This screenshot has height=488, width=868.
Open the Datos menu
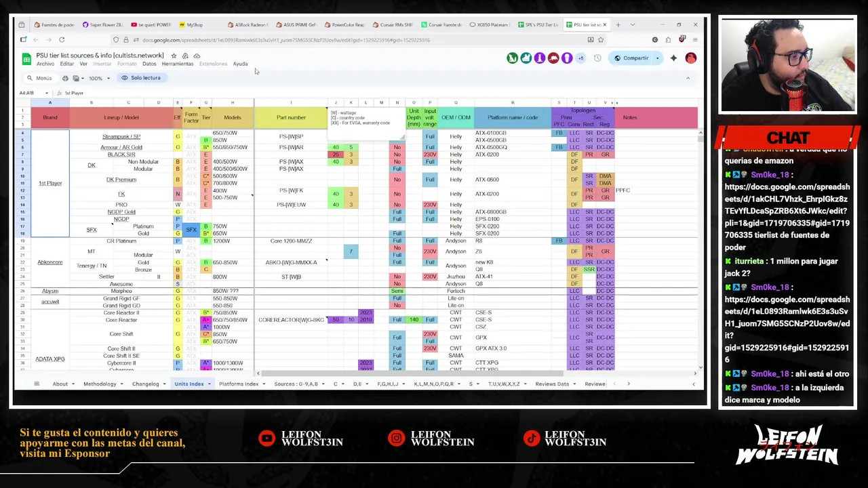pyautogui.click(x=149, y=64)
